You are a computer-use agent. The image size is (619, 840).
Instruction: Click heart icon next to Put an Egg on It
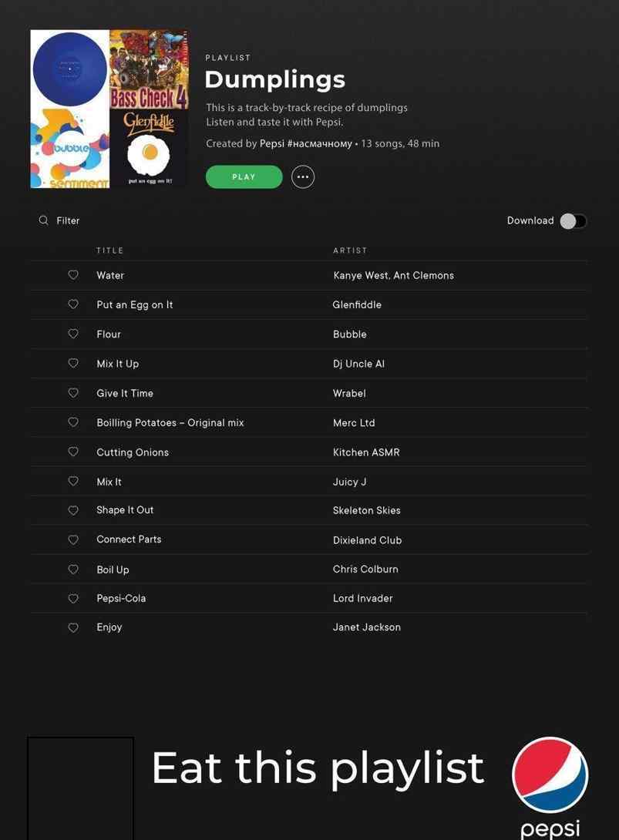coord(73,304)
